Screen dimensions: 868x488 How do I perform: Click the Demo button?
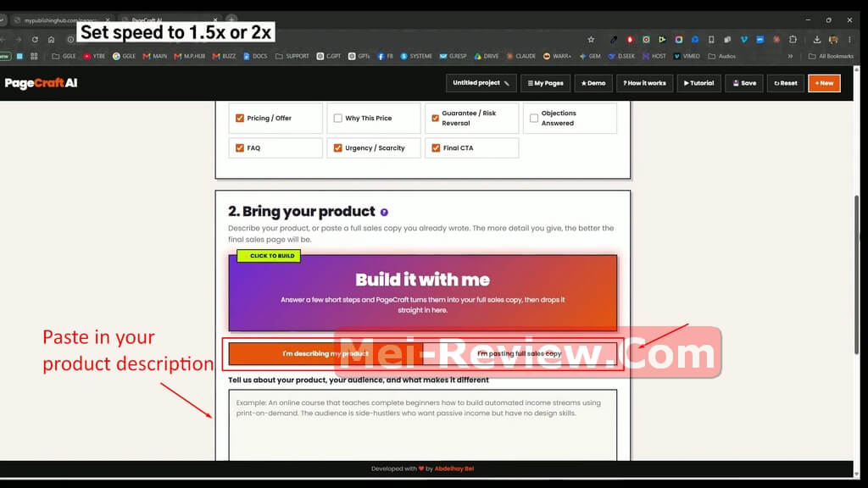(593, 83)
